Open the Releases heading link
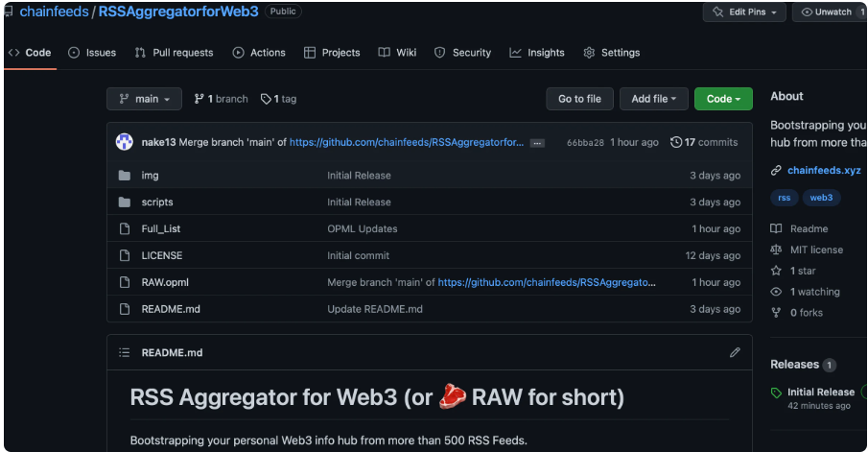Image resolution: width=868 pixels, height=452 pixels. pyautogui.click(x=794, y=365)
